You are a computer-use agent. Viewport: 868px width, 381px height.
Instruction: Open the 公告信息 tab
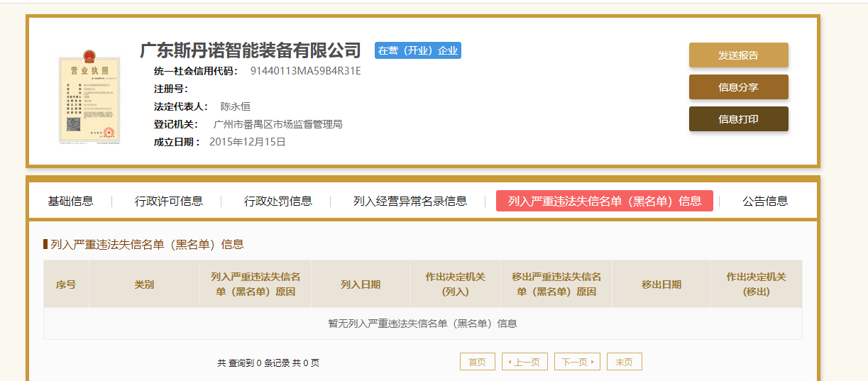765,201
